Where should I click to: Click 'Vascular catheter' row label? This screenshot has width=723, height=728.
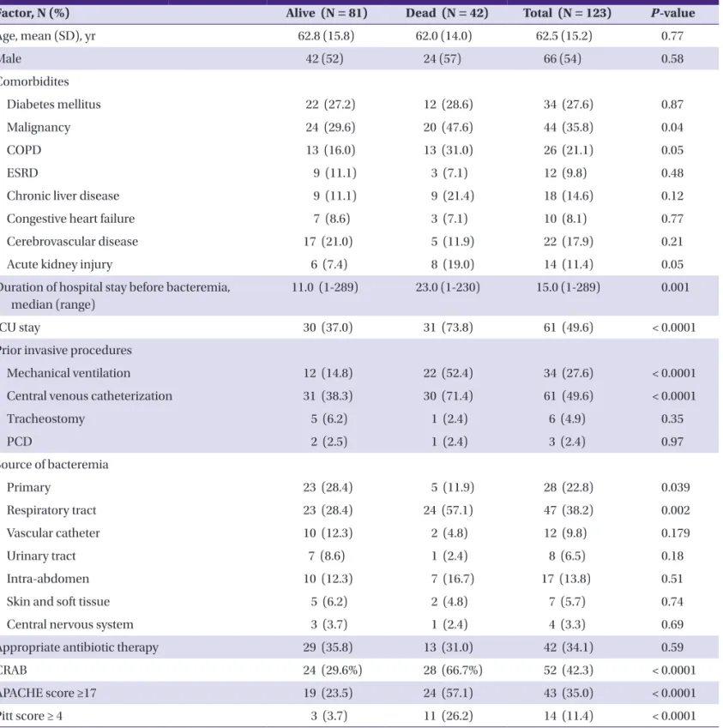click(x=53, y=533)
